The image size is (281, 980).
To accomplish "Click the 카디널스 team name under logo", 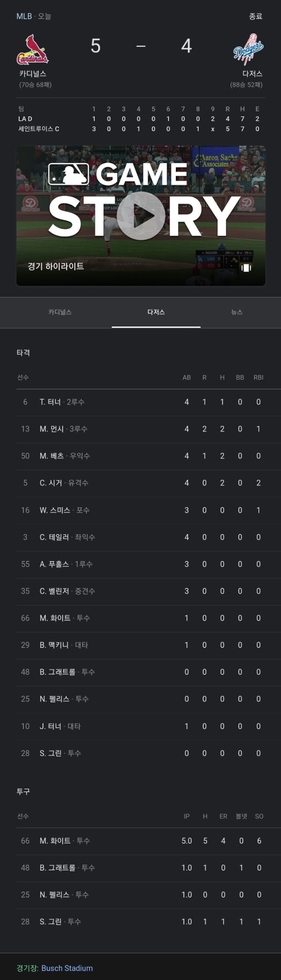I will (x=33, y=74).
